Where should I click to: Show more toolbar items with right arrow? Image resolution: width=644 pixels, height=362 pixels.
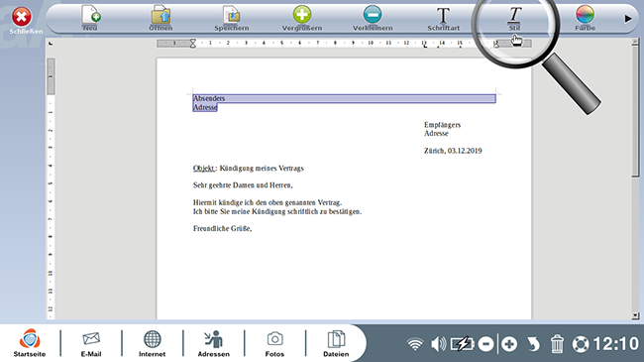(x=628, y=19)
